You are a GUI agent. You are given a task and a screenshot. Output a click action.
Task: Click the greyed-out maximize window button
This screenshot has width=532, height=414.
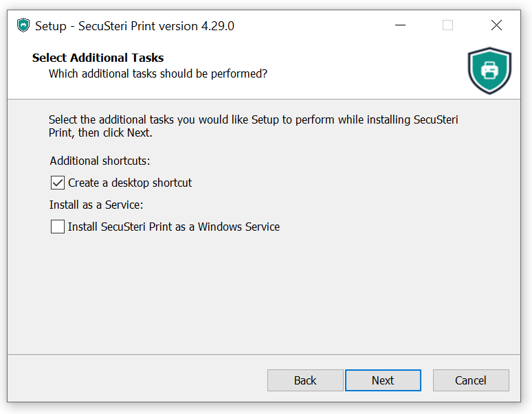[448, 25]
